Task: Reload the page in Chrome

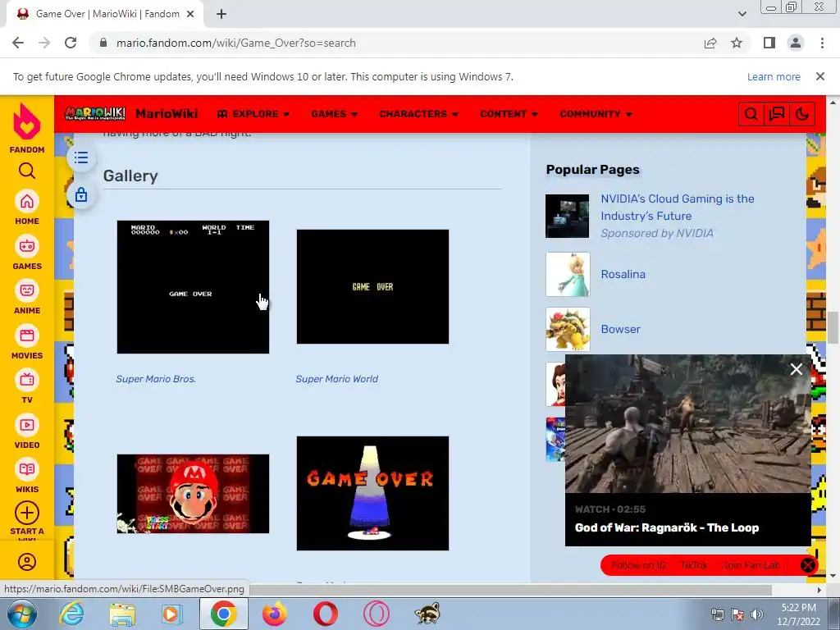Action: [71, 43]
